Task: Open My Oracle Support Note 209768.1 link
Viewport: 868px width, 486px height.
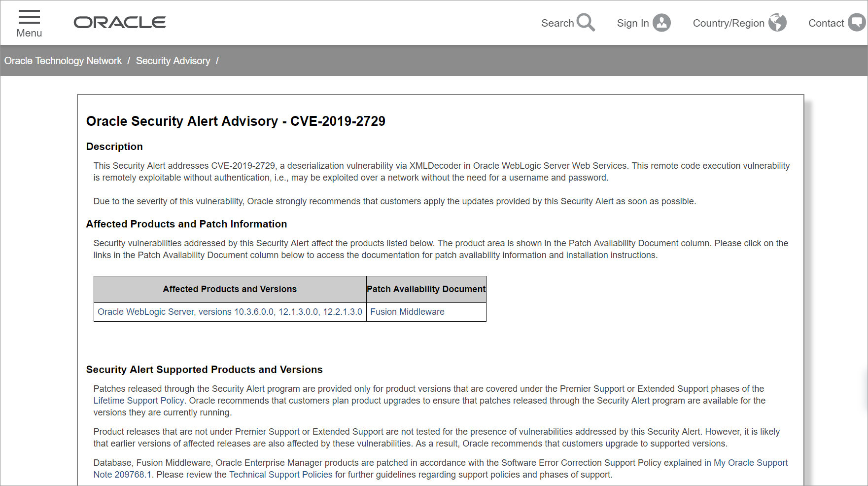Action: pyautogui.click(x=750, y=463)
